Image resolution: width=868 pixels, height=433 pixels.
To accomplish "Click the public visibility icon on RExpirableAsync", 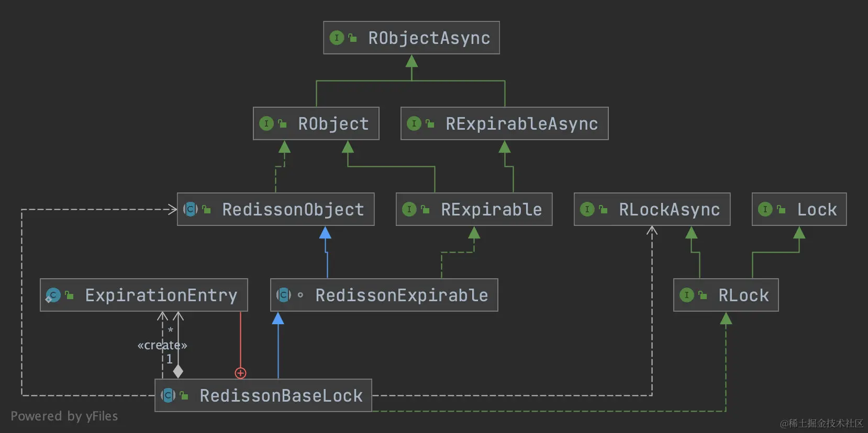I will coord(430,123).
